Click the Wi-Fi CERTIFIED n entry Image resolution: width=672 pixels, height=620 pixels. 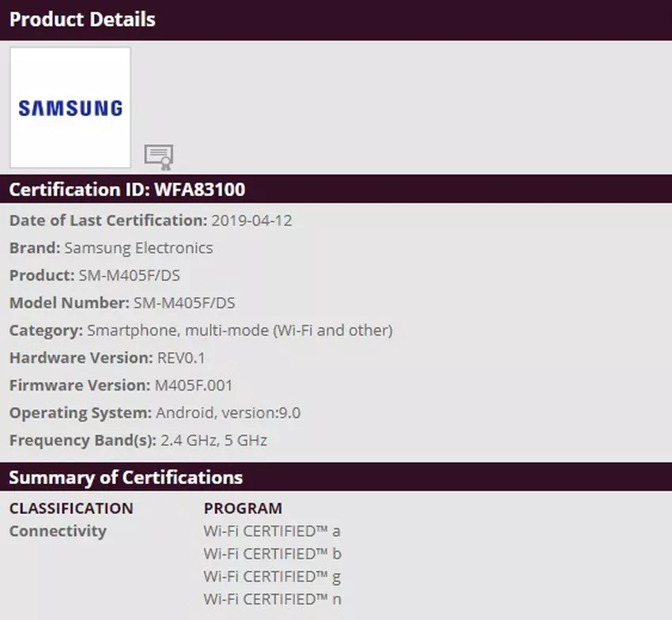coord(272,599)
